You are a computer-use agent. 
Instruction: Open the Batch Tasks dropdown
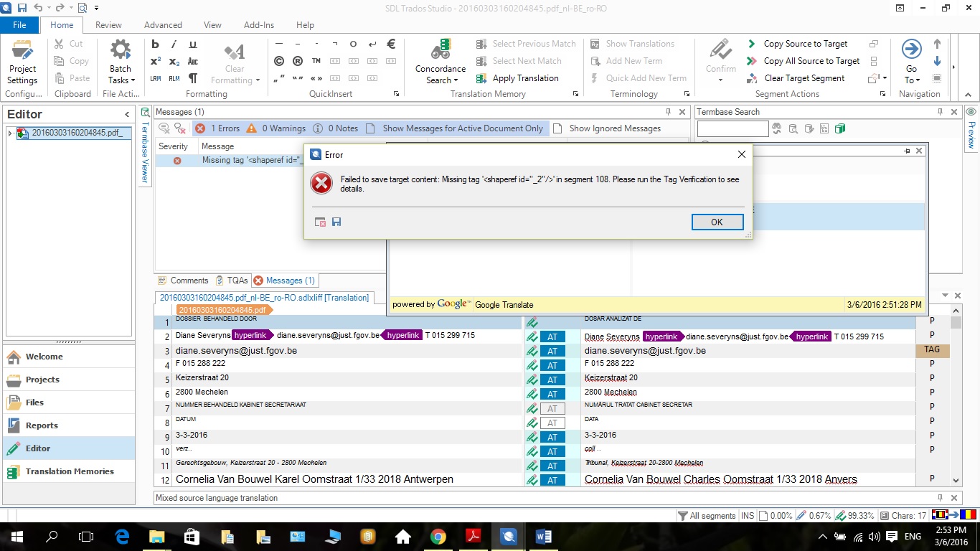click(x=121, y=62)
